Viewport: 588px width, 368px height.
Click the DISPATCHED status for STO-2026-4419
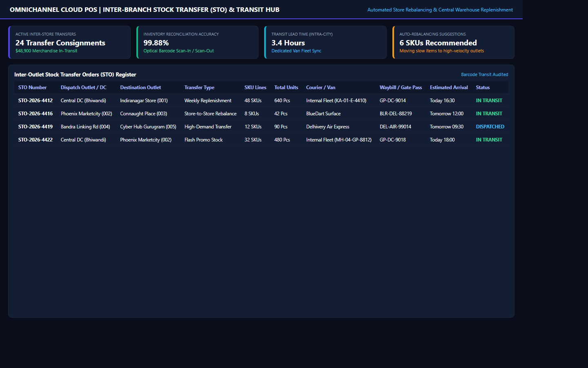pos(490,127)
